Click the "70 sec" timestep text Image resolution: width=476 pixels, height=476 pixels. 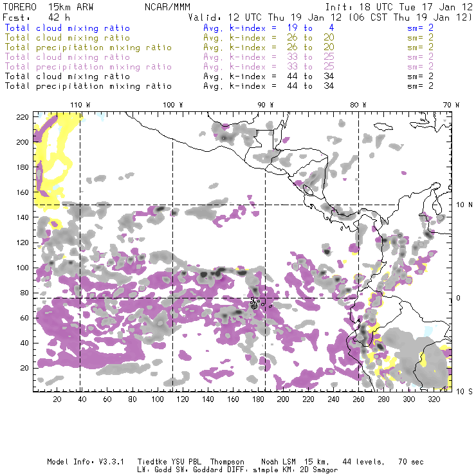click(x=411, y=462)
